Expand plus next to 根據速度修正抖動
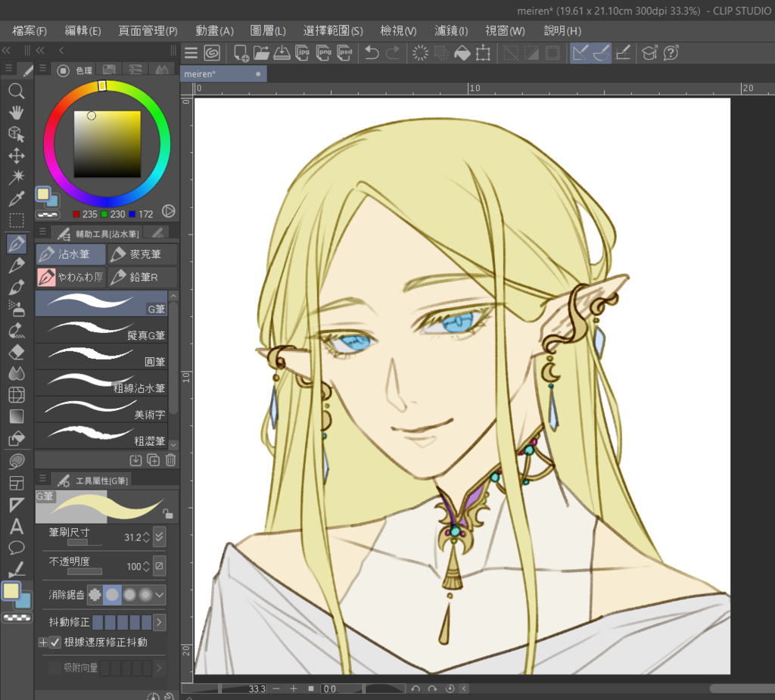775x700 pixels. click(x=43, y=642)
